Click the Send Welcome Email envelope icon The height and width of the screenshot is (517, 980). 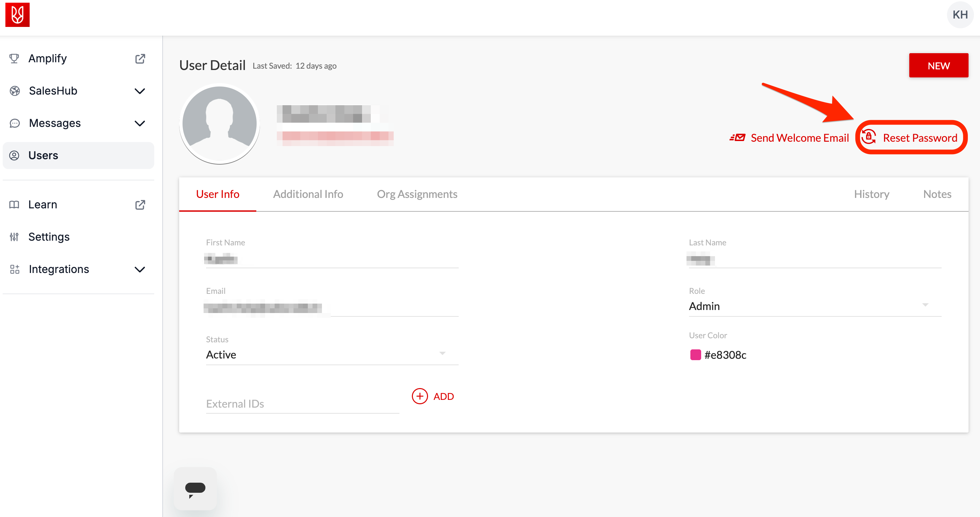(738, 138)
